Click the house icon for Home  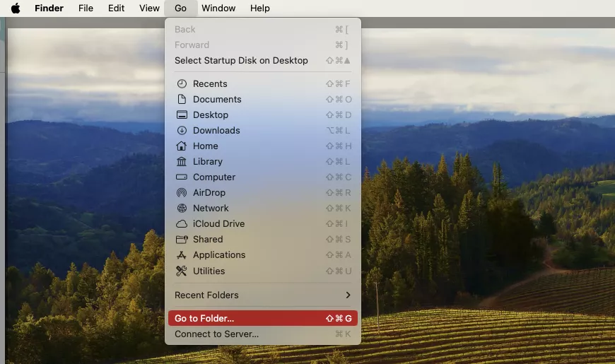[182, 146]
